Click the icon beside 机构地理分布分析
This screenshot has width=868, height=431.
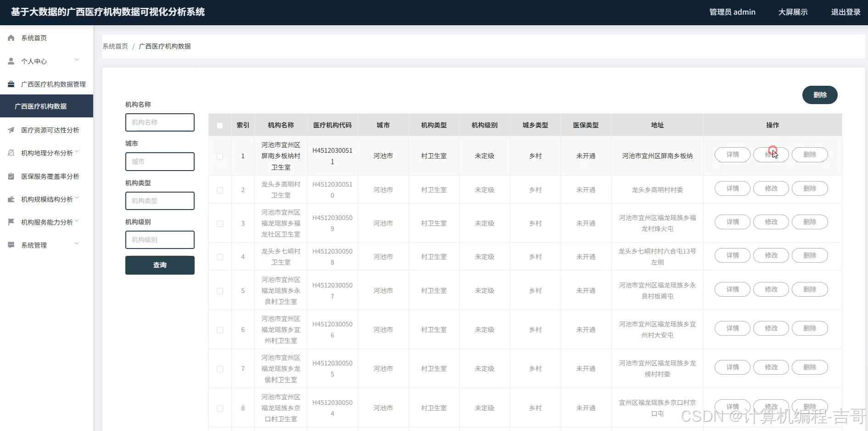[x=11, y=153]
